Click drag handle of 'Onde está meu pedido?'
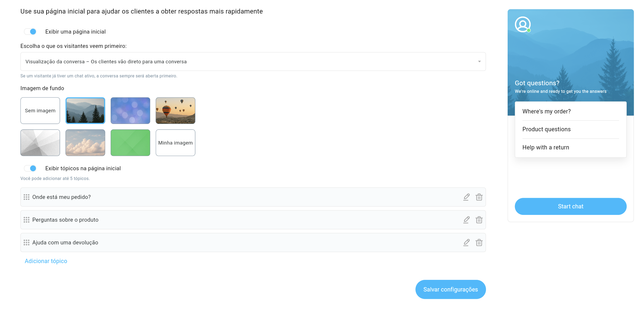This screenshot has height=321, width=644. pyautogui.click(x=27, y=197)
